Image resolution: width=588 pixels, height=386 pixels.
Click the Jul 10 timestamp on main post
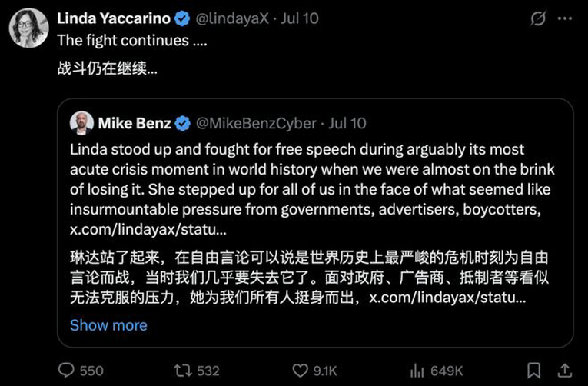(299, 18)
